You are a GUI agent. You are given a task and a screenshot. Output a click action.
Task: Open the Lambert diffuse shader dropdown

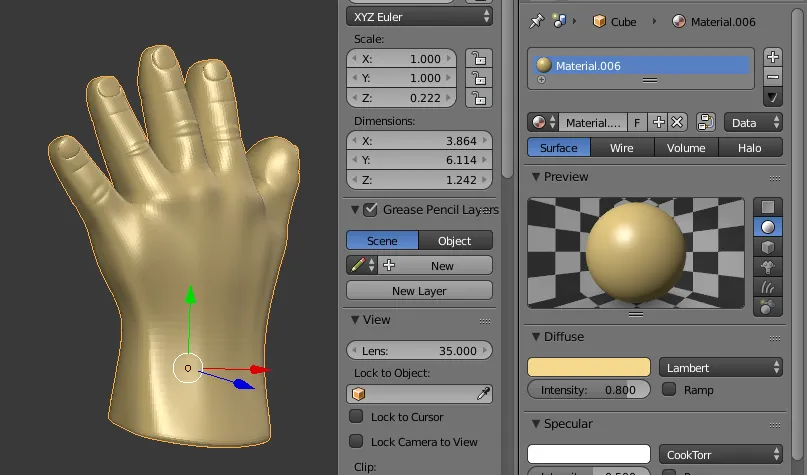coord(720,367)
